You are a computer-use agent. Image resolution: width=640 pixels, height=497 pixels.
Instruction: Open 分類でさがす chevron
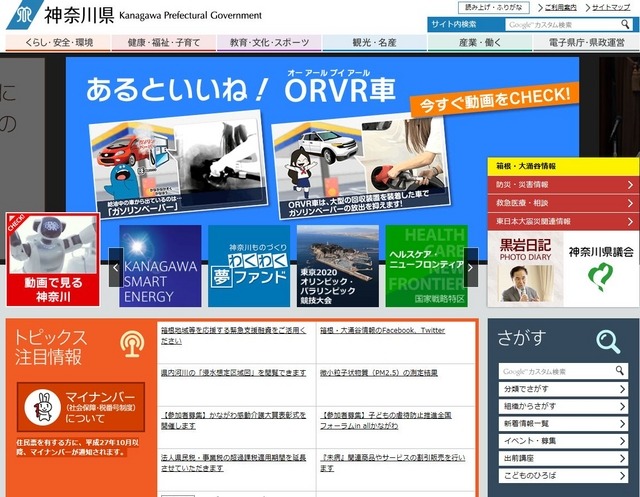point(622,389)
